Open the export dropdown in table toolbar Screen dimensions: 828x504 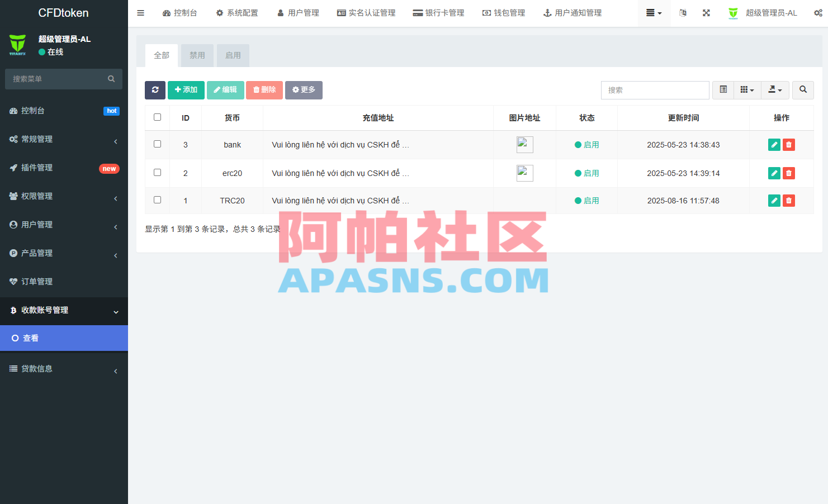[x=775, y=90]
